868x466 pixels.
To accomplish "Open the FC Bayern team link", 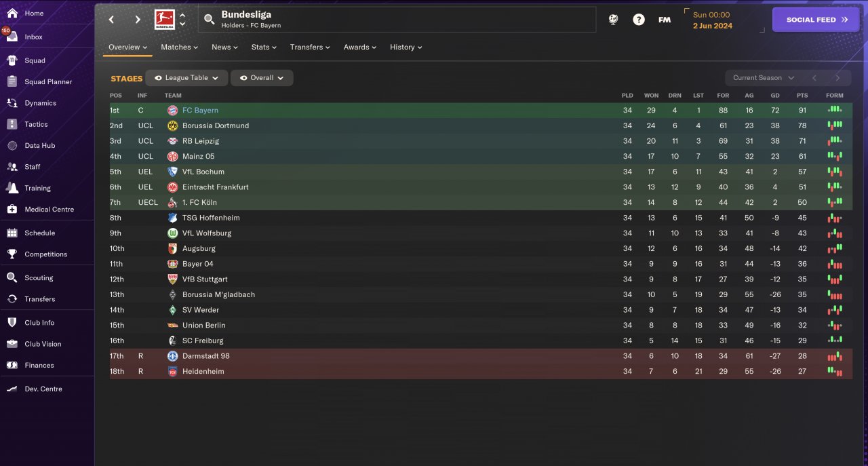I will [x=200, y=110].
